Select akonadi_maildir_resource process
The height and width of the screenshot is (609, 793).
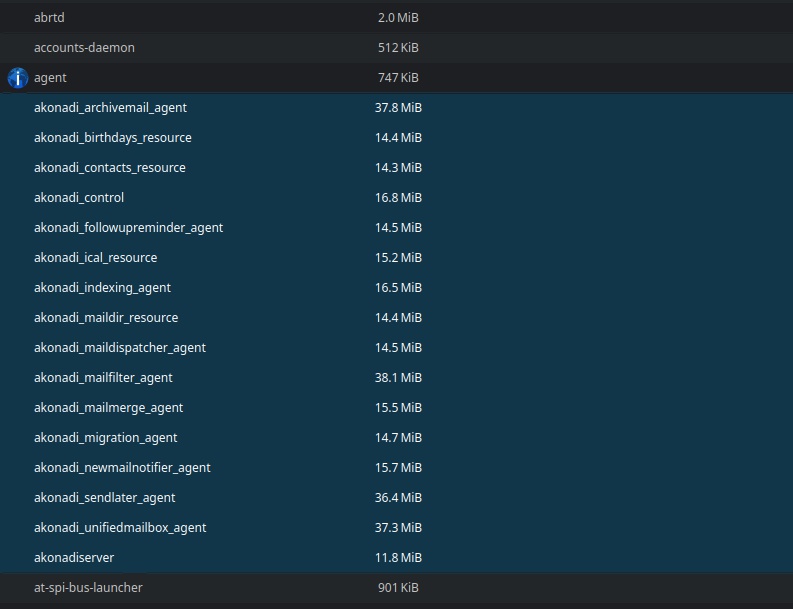pyautogui.click(x=106, y=318)
